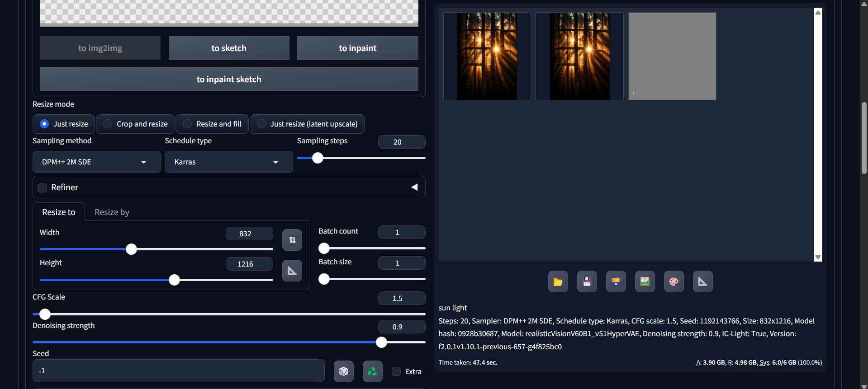This screenshot has height=389, width=868.
Task: Select the Crop and resize radio option
Action: point(108,124)
